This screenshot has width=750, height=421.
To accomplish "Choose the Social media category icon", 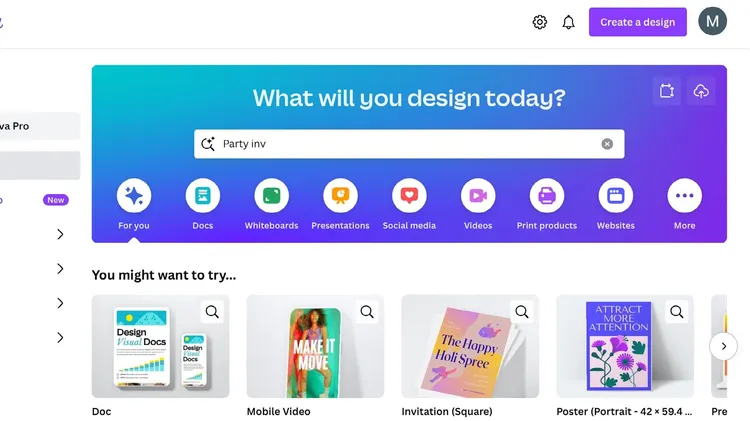I will click(x=409, y=195).
